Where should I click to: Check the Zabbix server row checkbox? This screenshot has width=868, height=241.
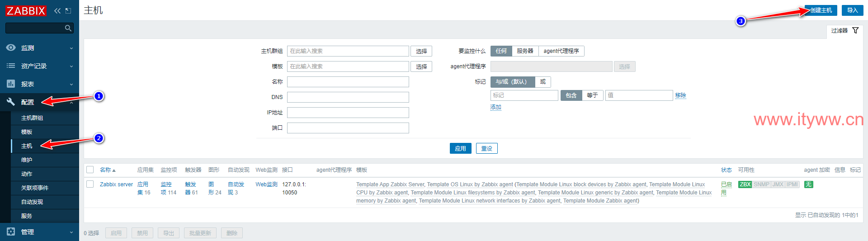(90, 184)
